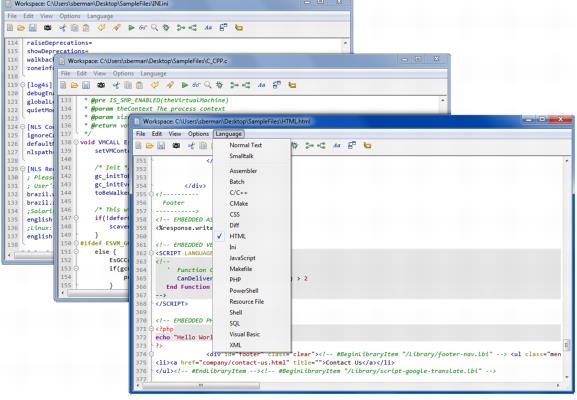Viewport: 577px width, 400px height.
Task: Click the open folder icon in the HTML.html window toolbar
Action: coord(149,146)
